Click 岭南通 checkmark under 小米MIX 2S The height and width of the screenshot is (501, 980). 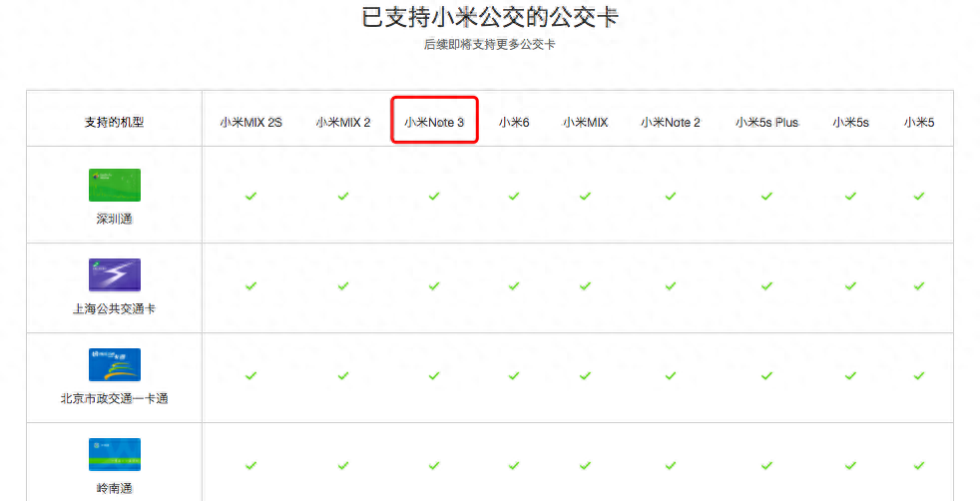tap(251, 466)
